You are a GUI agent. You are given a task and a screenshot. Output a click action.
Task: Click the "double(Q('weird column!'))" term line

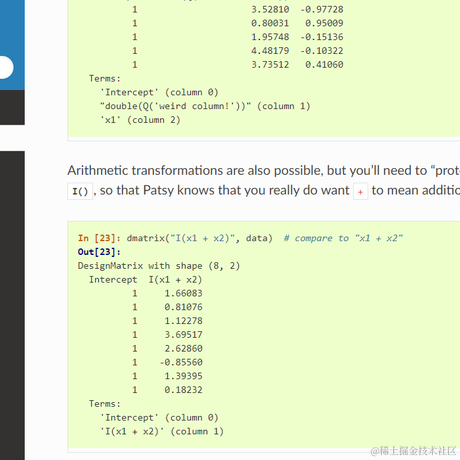[205, 106]
